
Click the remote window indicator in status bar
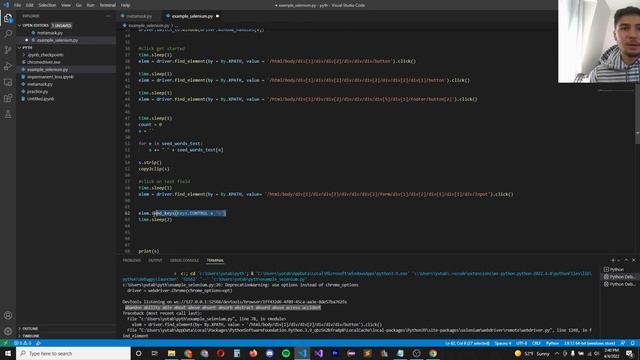5,343
